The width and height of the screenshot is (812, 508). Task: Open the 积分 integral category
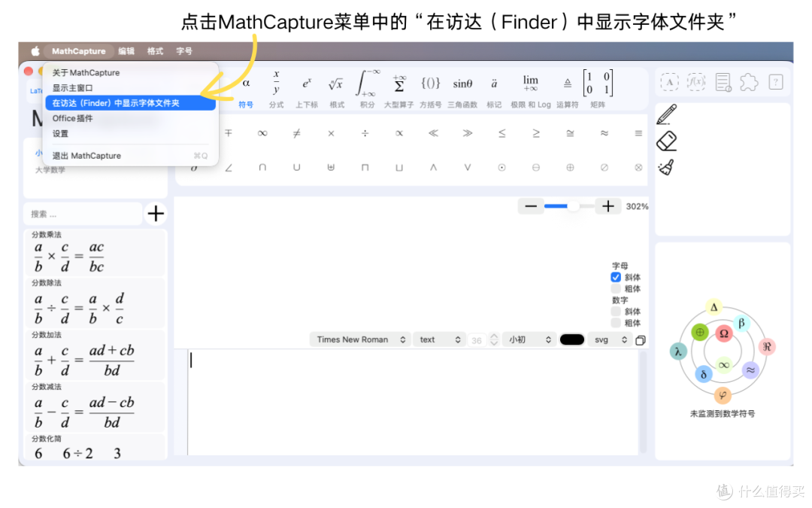(367, 90)
